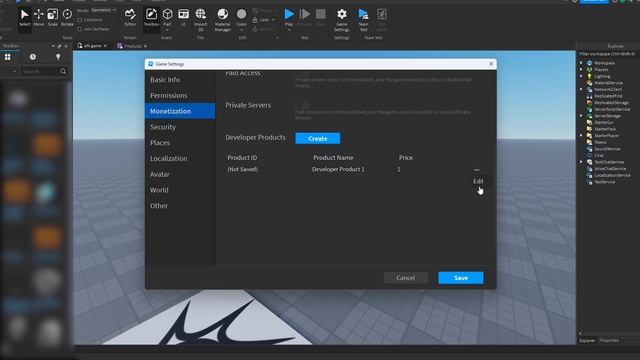
Task: Close the Game Settings dialog
Action: [491, 64]
